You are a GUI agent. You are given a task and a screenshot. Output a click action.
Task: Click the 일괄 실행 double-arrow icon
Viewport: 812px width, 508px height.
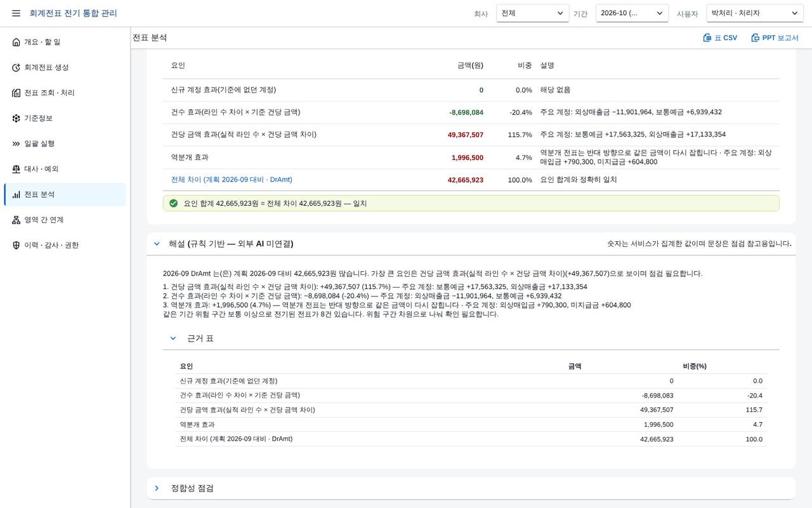(16, 144)
